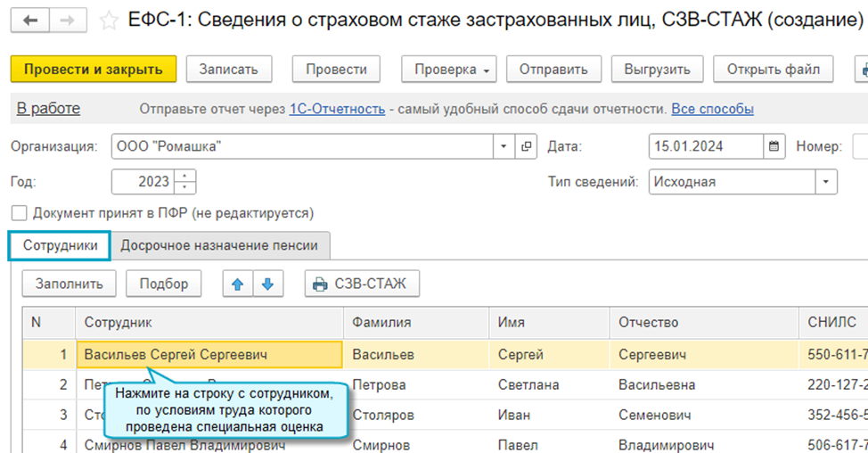The image size is (868, 453).
Task: Move employee row down with arrow button
Action: 266,284
